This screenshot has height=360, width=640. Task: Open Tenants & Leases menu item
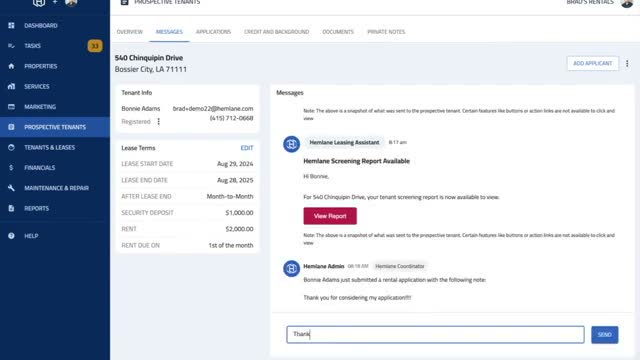coord(55,147)
